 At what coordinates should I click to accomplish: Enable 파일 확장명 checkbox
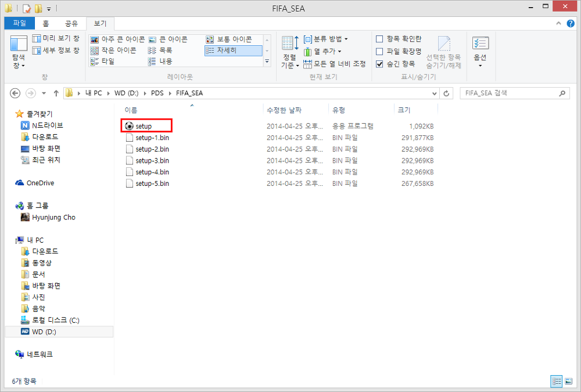[379, 52]
